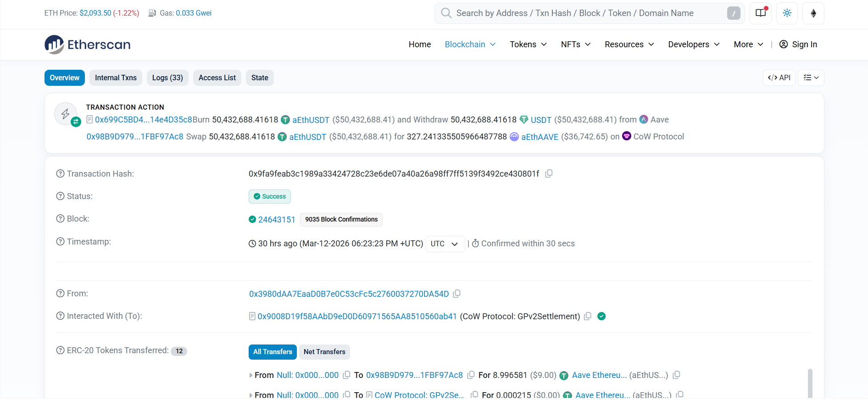868x400 pixels.
Task: Click the token transfers list scrollbar
Action: point(810,383)
